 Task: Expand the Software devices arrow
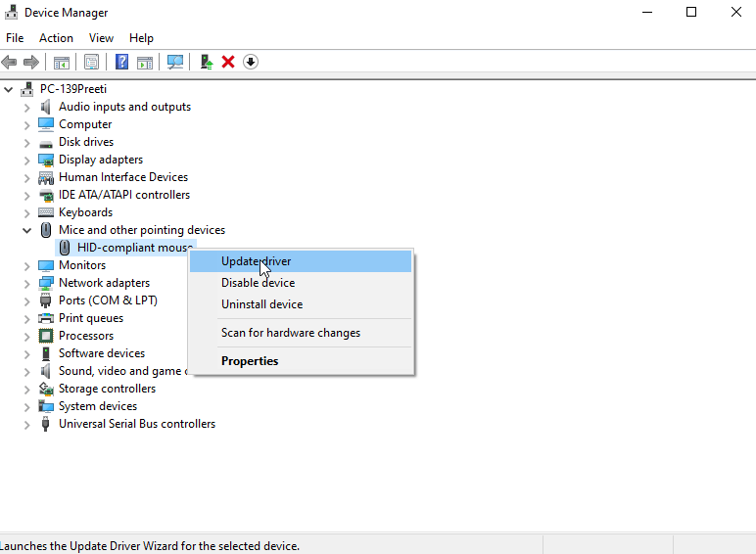pyautogui.click(x=27, y=354)
